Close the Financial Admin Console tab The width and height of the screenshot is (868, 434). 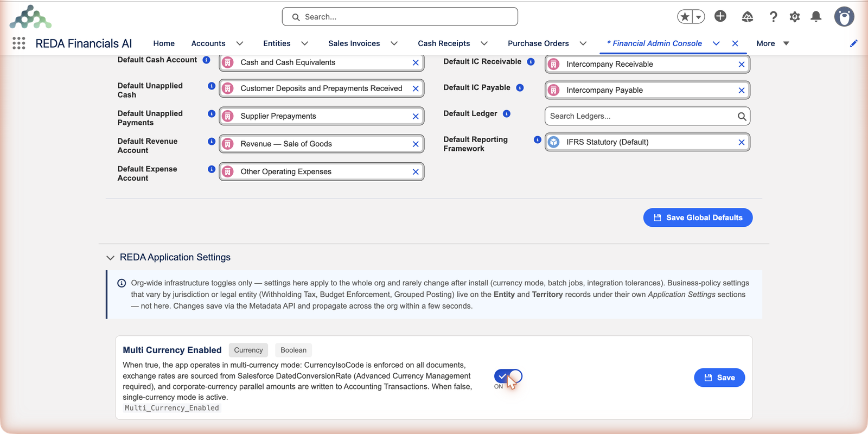tap(735, 43)
